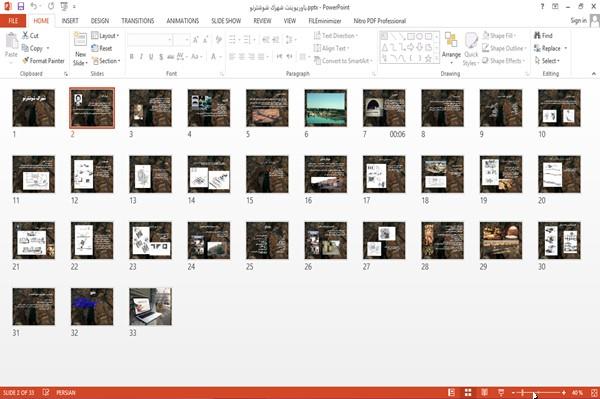Screen dimensions: 600x399
Task: Click the Replace command
Action: pyautogui.click(x=547, y=48)
